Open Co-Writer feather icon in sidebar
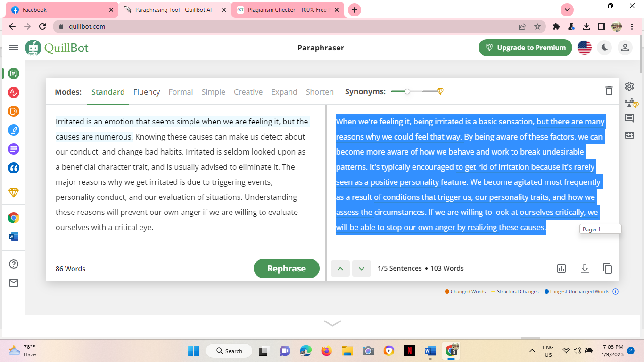644x362 pixels. 14,130
